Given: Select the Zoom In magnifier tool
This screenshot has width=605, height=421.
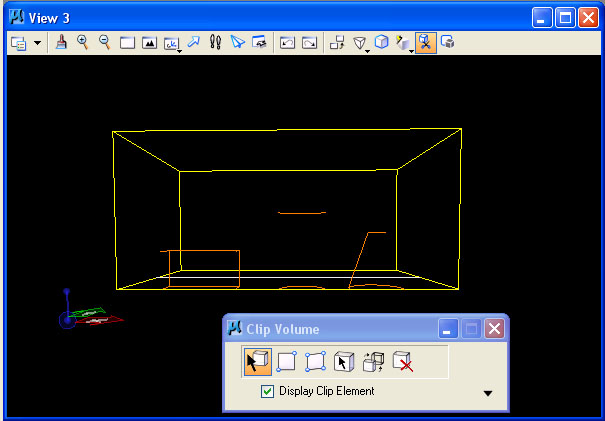Looking at the screenshot, I should 83,42.
